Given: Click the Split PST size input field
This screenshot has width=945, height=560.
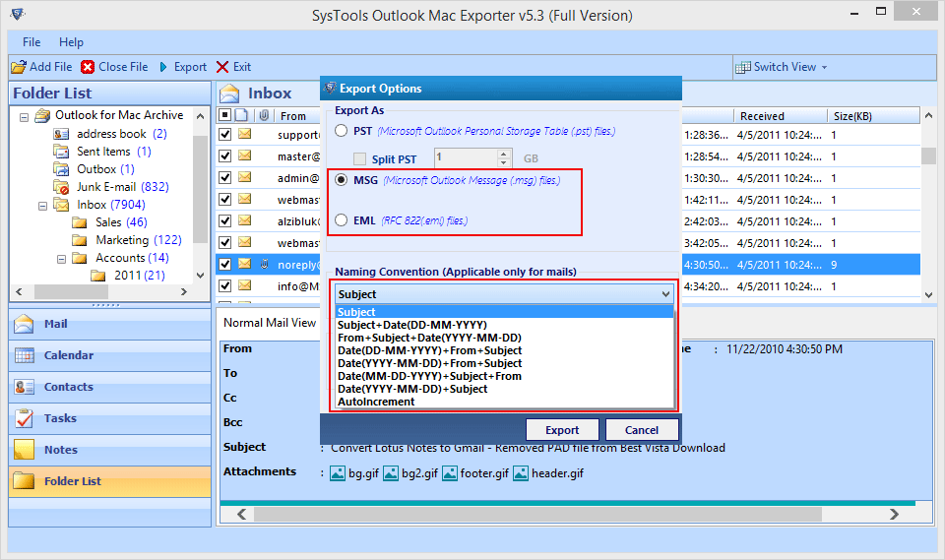Looking at the screenshot, I should tap(466, 158).
